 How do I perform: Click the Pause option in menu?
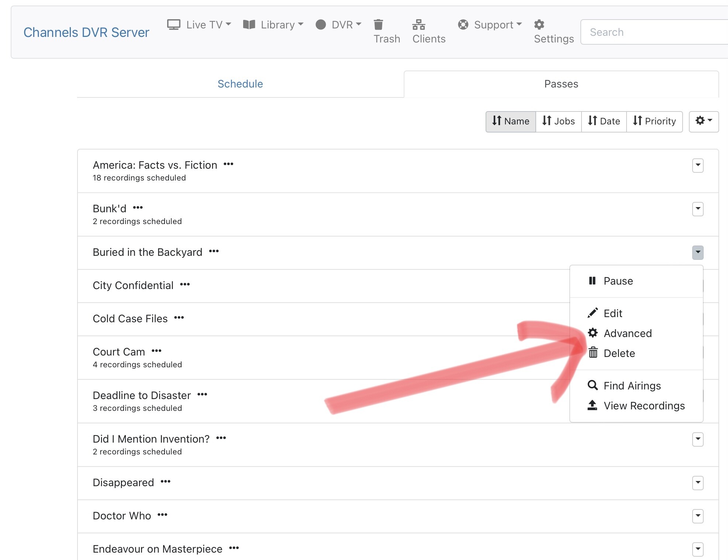[618, 281]
